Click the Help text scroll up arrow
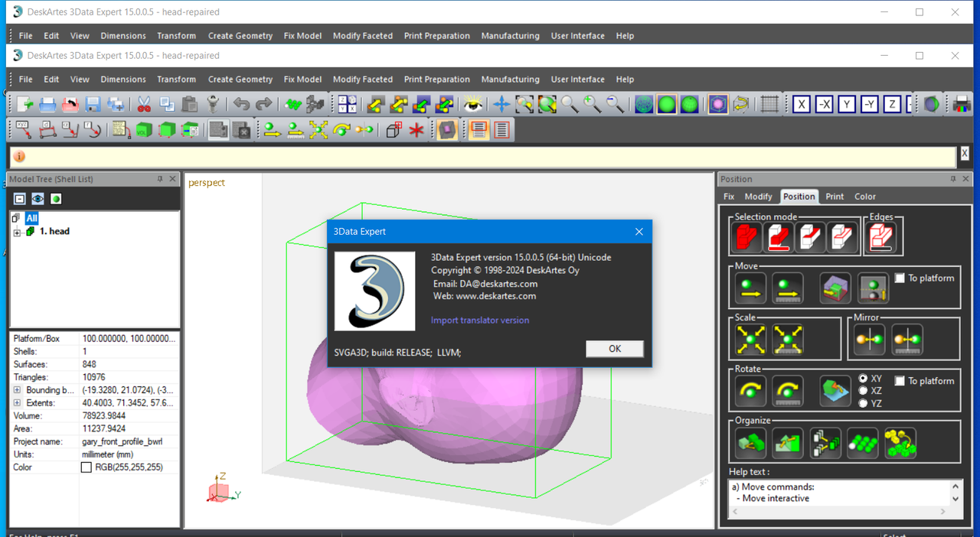Screen dimensions: 980x537 pyautogui.click(x=955, y=487)
